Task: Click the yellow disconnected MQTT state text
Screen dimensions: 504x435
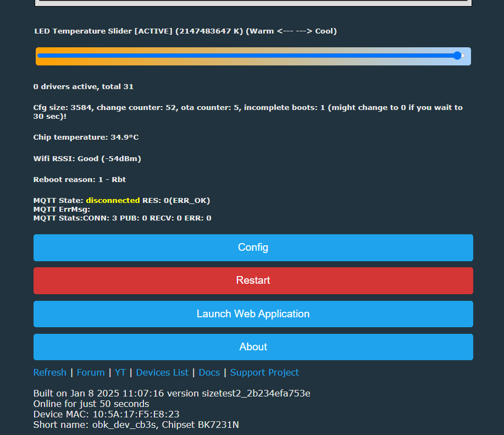Action: point(113,200)
